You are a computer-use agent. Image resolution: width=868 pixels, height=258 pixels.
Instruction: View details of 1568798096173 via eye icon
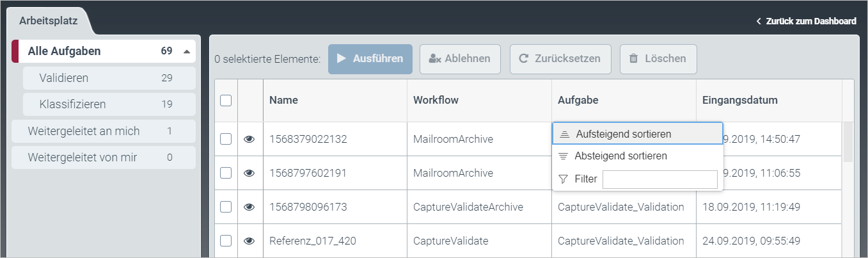[x=249, y=207]
